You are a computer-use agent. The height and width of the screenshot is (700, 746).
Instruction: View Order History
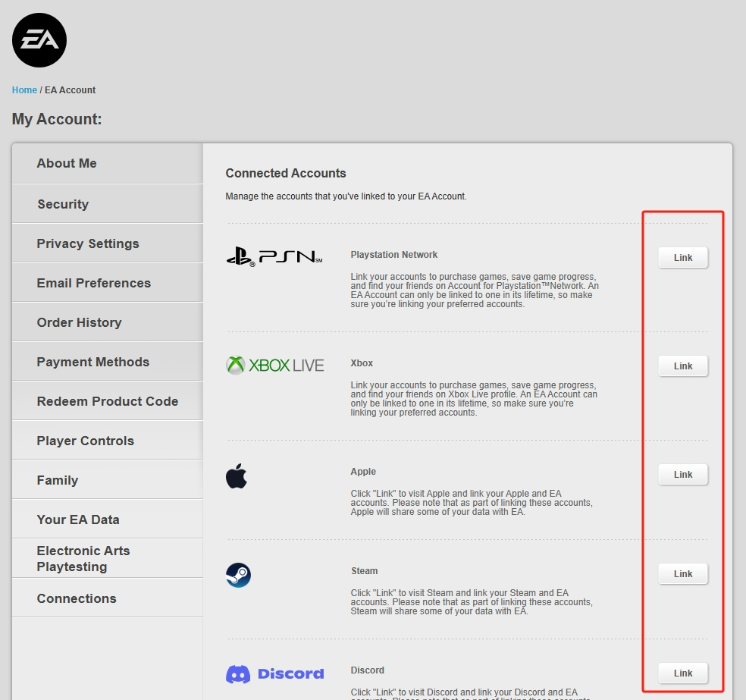click(x=108, y=322)
